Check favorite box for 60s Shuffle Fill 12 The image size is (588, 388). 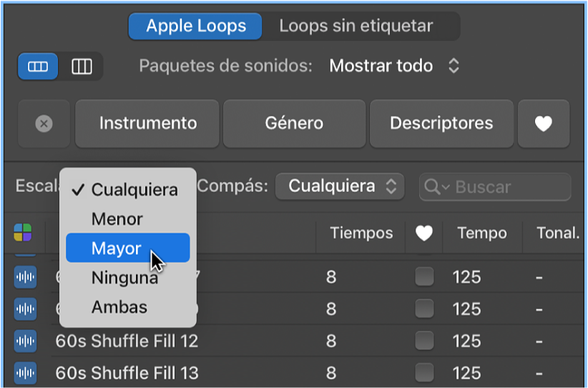[425, 341]
